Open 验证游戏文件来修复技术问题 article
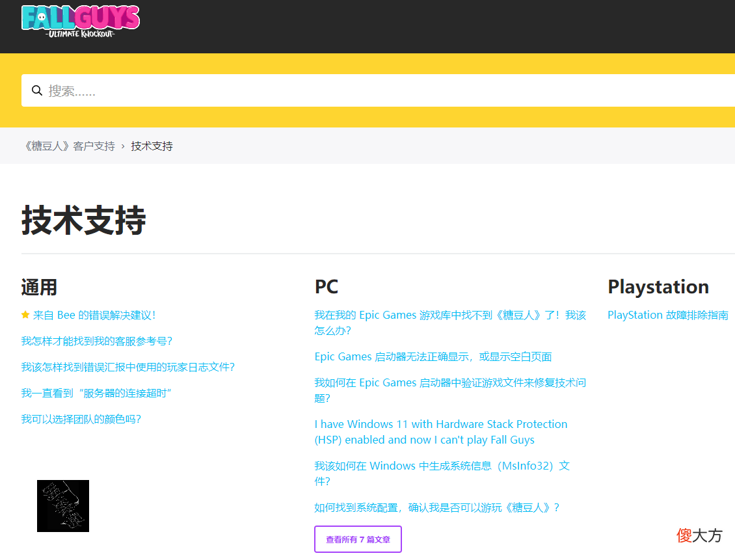 coord(450,390)
